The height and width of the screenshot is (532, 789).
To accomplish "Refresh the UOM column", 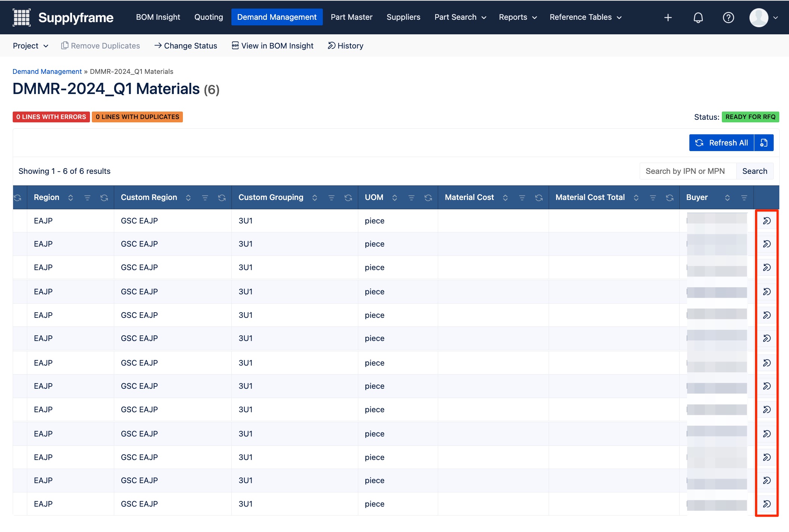I will pyautogui.click(x=428, y=198).
